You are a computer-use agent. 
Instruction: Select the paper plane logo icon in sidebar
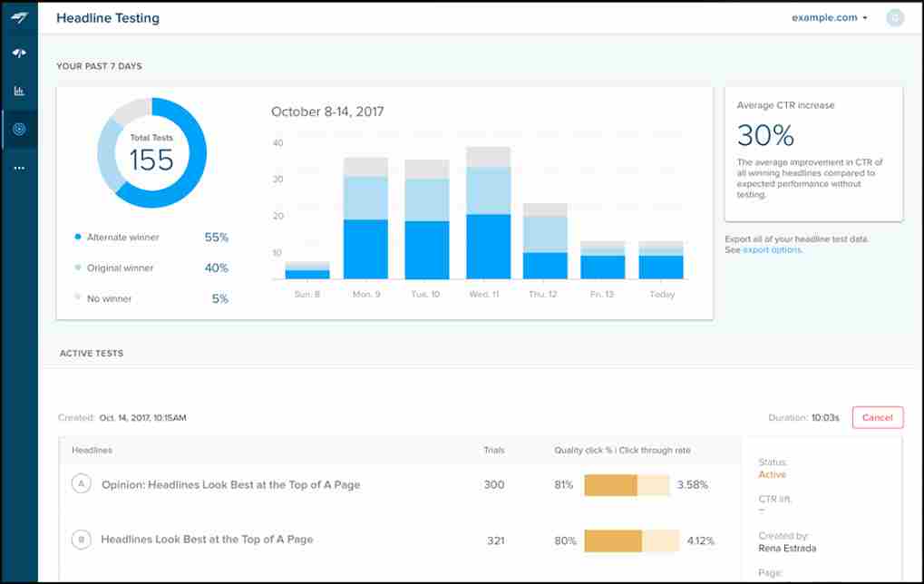19,16
